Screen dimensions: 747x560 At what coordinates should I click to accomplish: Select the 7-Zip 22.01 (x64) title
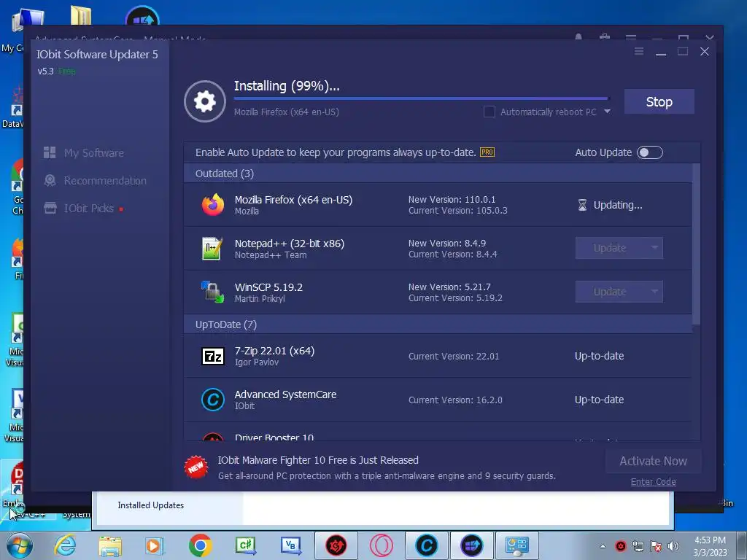pyautogui.click(x=274, y=351)
